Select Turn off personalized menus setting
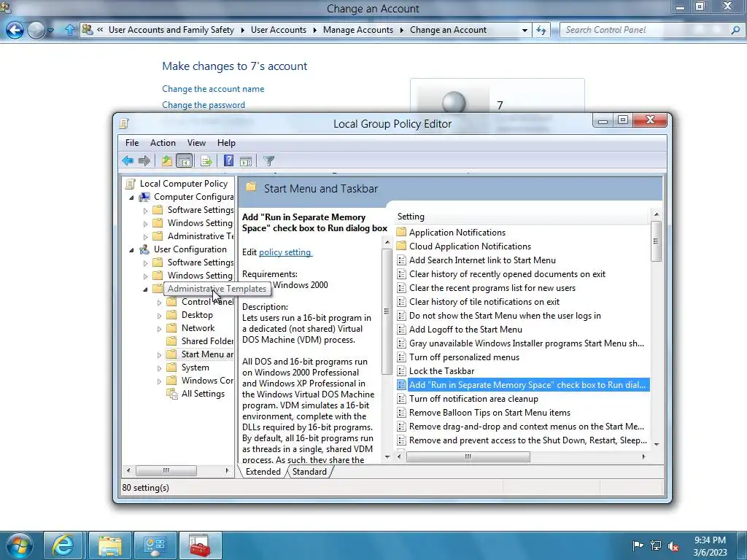This screenshot has width=747, height=560. tap(464, 357)
